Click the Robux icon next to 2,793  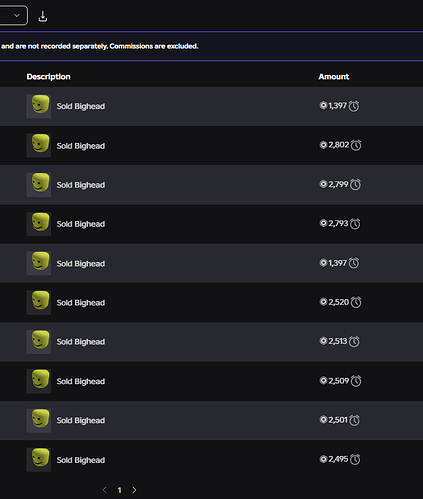coord(323,223)
